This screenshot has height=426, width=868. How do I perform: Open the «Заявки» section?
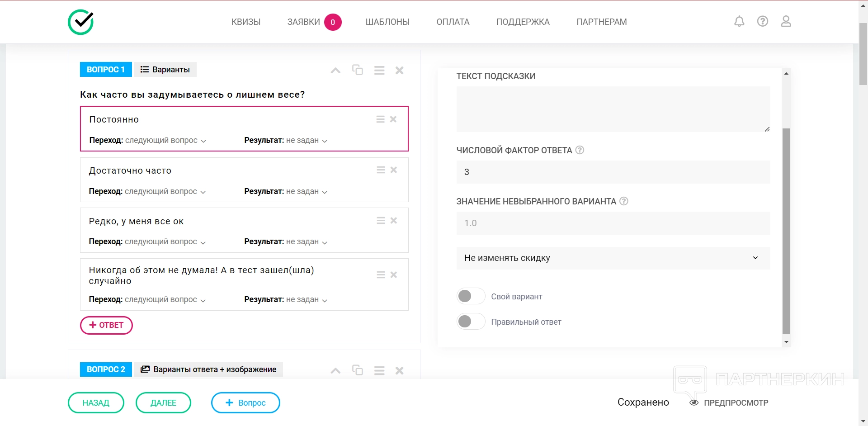pyautogui.click(x=303, y=22)
